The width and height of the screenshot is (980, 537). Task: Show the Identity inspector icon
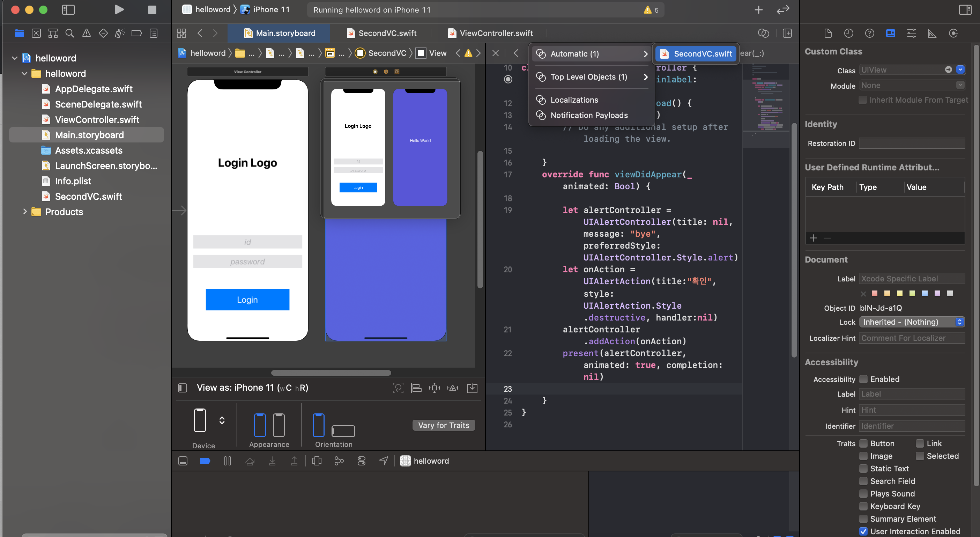(890, 34)
